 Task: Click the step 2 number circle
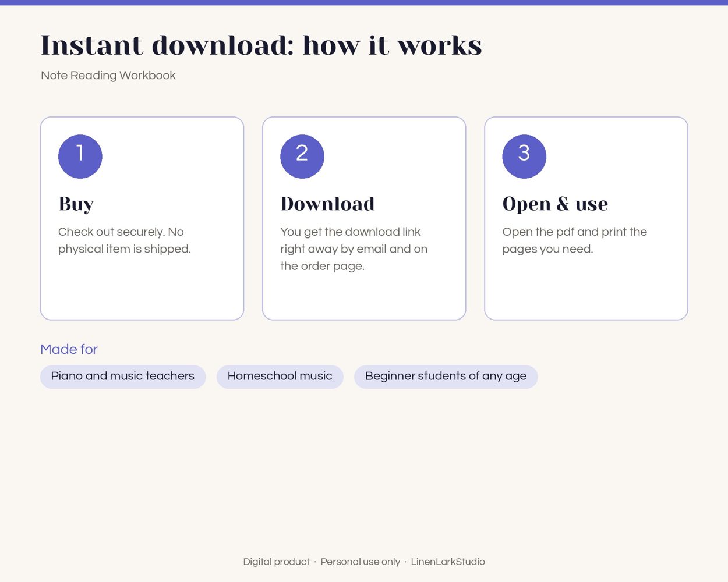tap(302, 157)
